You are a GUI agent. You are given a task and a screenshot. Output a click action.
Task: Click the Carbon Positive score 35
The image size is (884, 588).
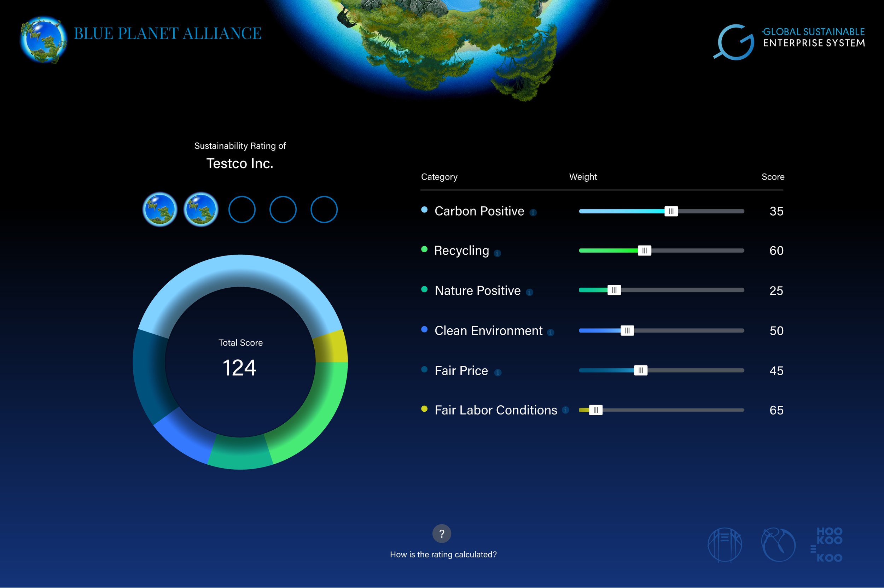tap(776, 211)
